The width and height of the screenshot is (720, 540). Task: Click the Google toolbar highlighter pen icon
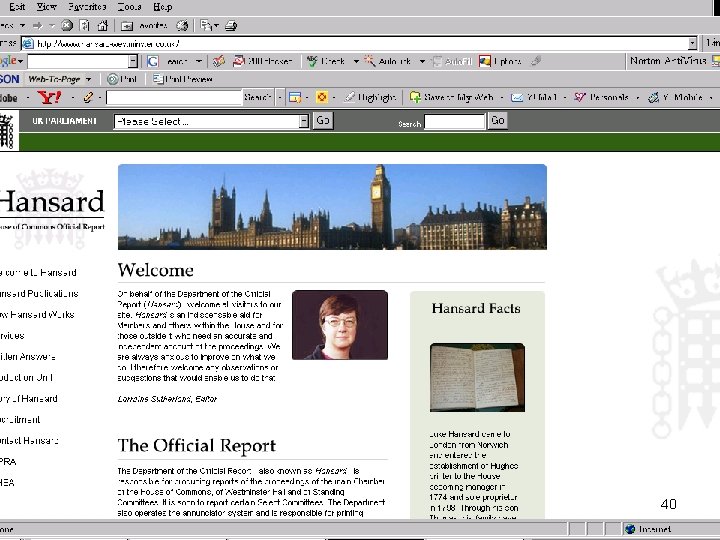tap(535, 61)
